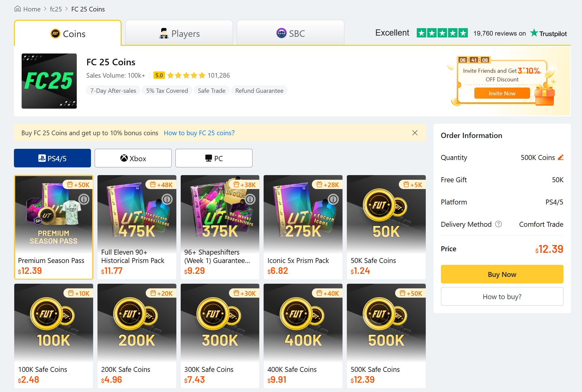Click info icon on Premium Season Pass
The height and width of the screenshot is (392, 582).
[84, 199]
